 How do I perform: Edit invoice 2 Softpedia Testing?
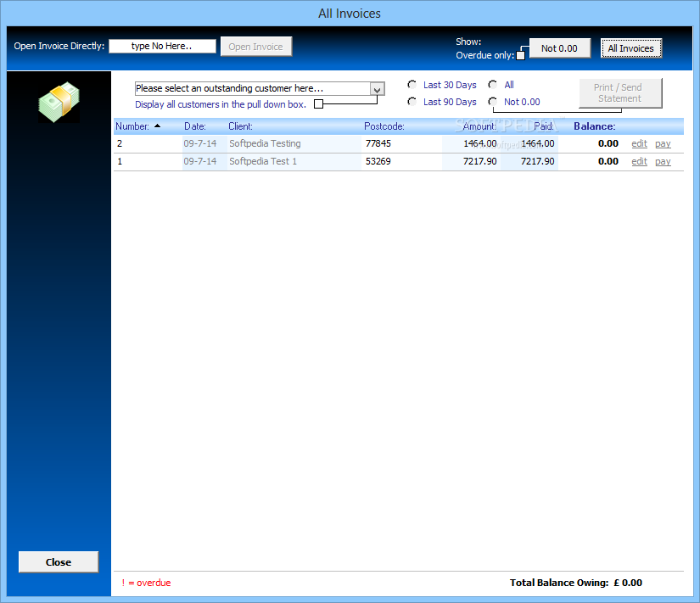click(639, 143)
